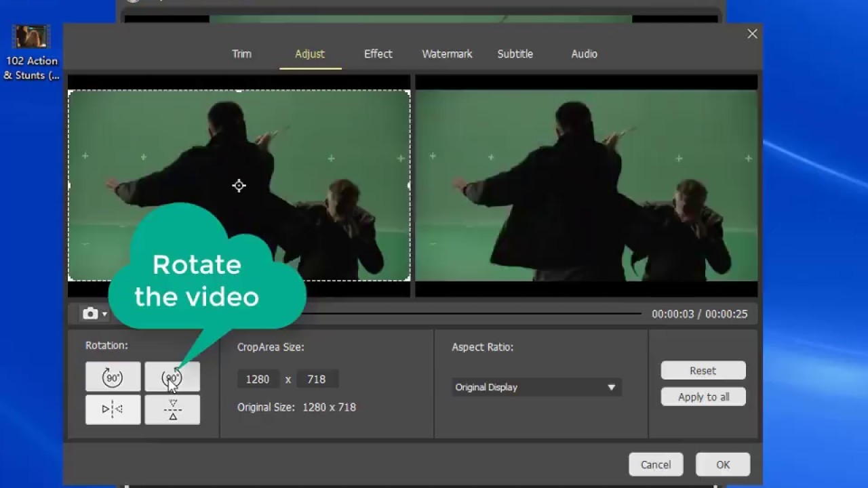The width and height of the screenshot is (868, 488).
Task: Confirm changes with the OK button
Action: click(722, 465)
